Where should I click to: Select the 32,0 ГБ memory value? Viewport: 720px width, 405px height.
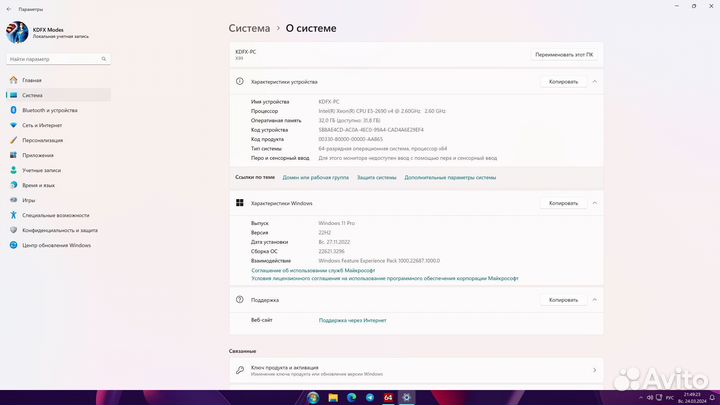click(x=349, y=120)
